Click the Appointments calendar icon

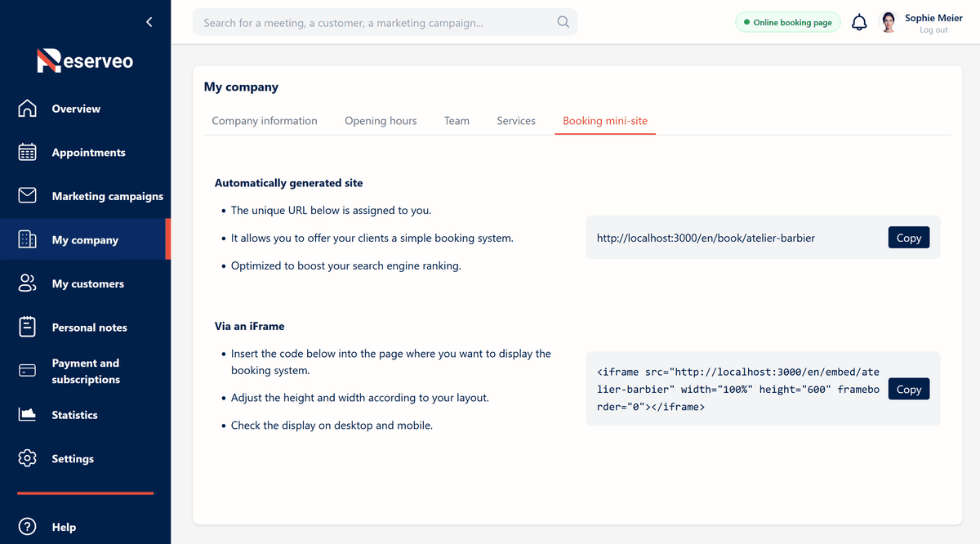[28, 153]
